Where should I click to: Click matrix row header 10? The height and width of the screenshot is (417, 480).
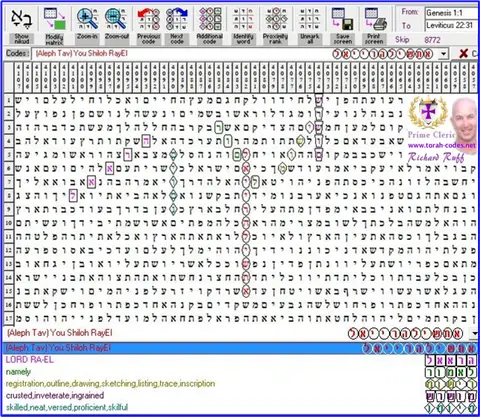(9, 223)
